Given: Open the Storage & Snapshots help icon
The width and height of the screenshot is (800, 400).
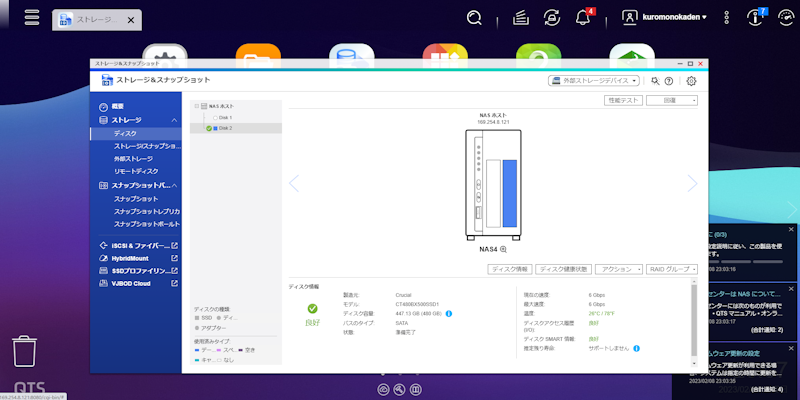Looking at the screenshot, I should point(669,81).
